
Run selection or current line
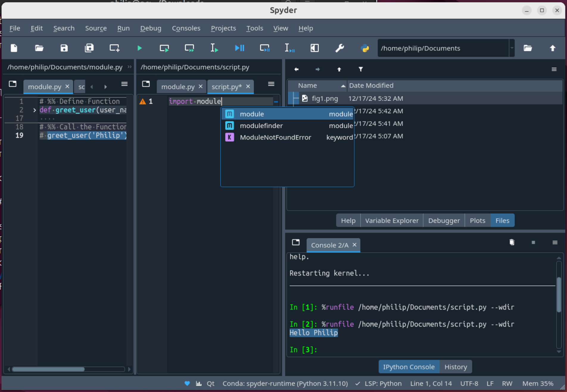(x=214, y=48)
